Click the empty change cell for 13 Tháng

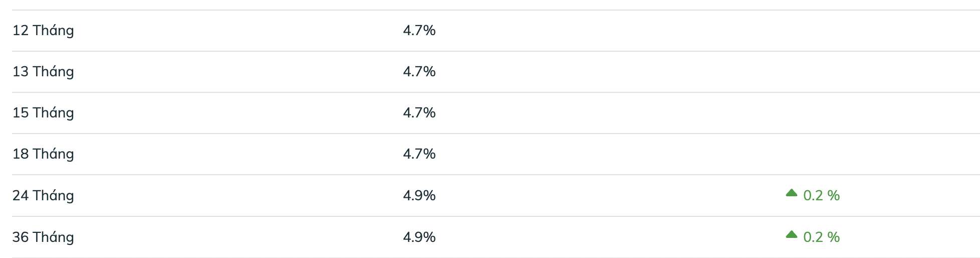click(x=812, y=72)
